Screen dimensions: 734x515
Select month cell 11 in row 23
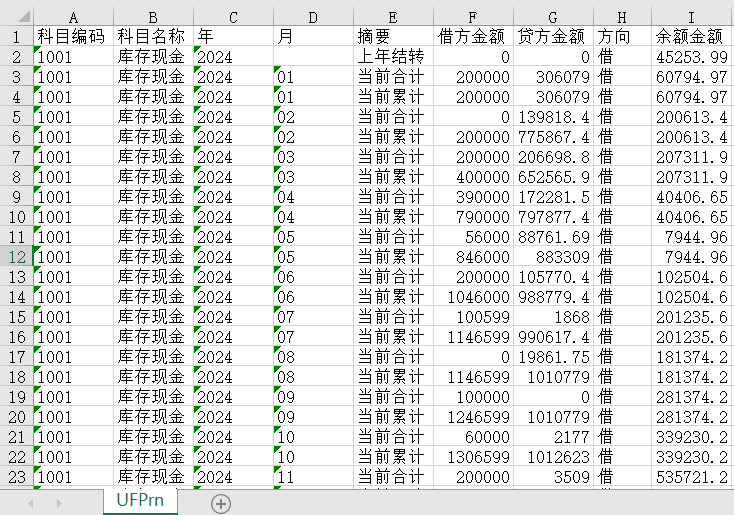click(314, 477)
